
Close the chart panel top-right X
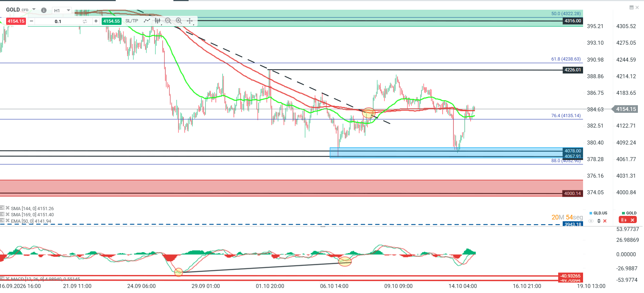(637, 8)
